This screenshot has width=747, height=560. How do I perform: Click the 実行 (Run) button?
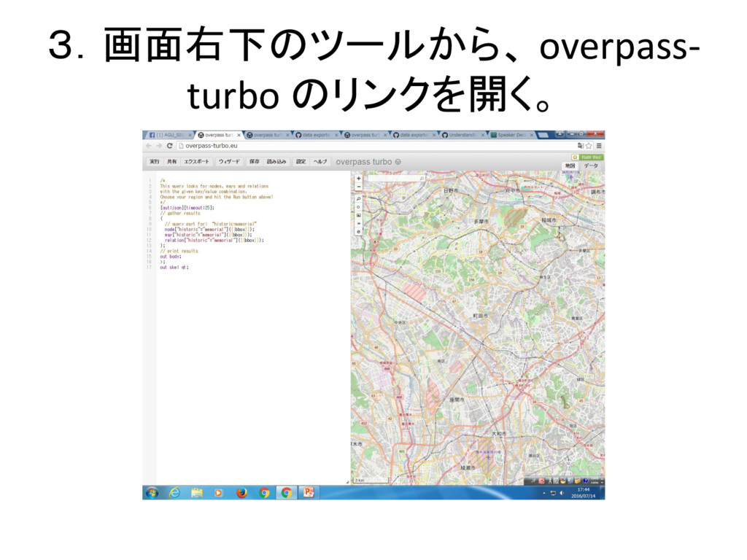click(155, 162)
